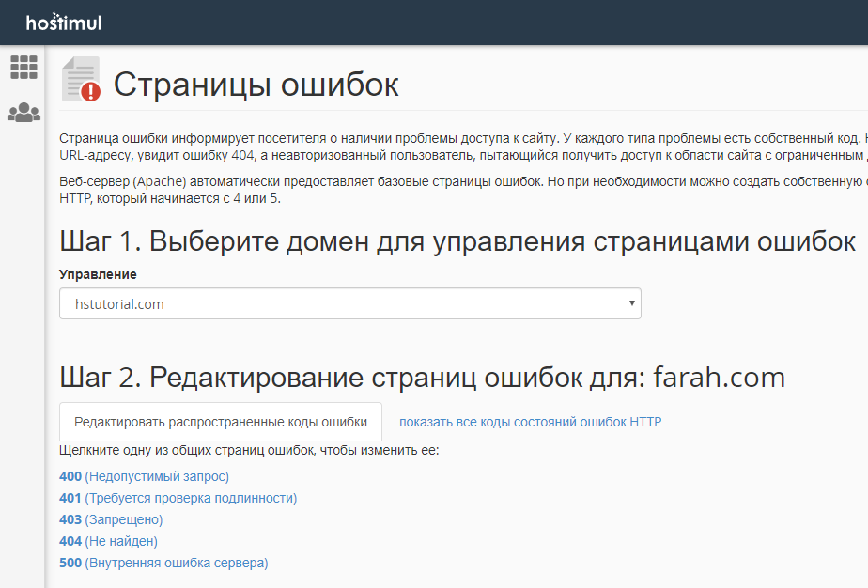Open the 401 (Требуется проверка подлинности) link

(x=178, y=498)
